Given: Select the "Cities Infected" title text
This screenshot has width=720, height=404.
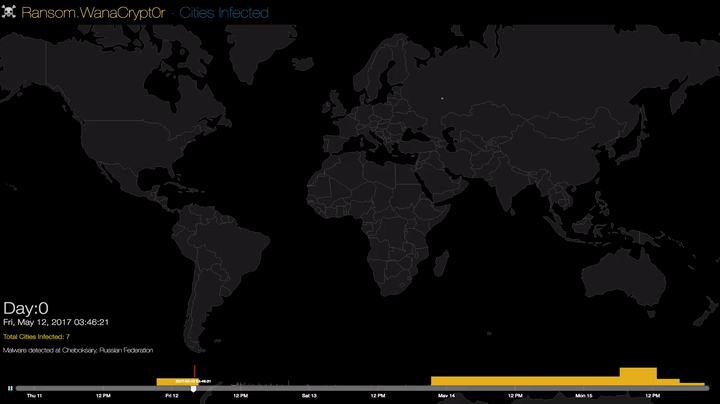Looking at the screenshot, I should pos(224,13).
